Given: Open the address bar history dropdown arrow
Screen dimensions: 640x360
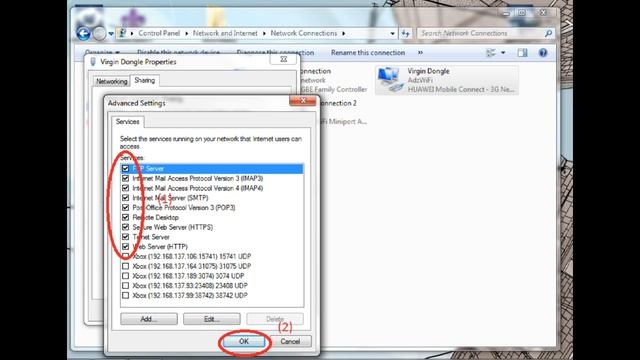Looking at the screenshot, I should tap(392, 33).
